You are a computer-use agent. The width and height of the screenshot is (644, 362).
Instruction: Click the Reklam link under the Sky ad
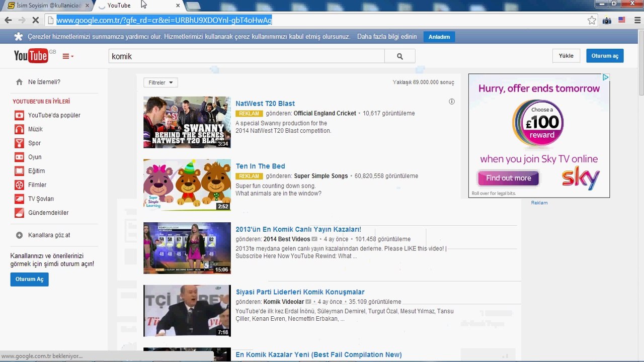[539, 203]
